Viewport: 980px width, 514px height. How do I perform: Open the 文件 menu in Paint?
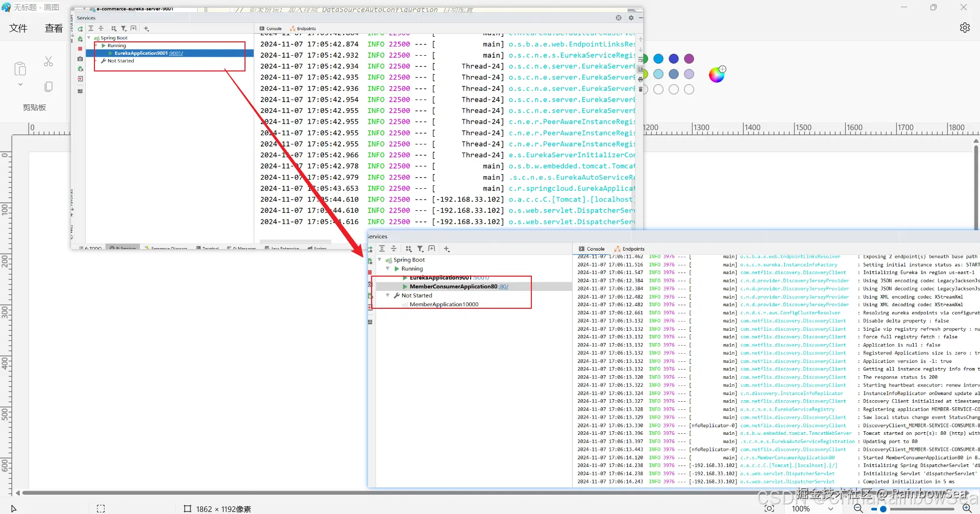tap(18, 28)
